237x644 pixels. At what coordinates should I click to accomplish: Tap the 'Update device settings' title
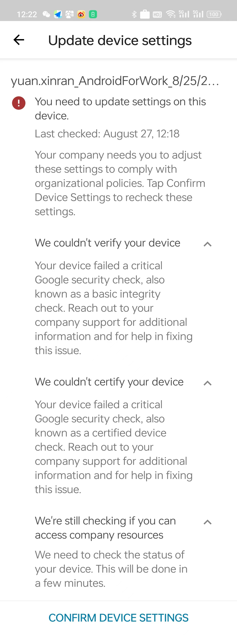click(120, 41)
